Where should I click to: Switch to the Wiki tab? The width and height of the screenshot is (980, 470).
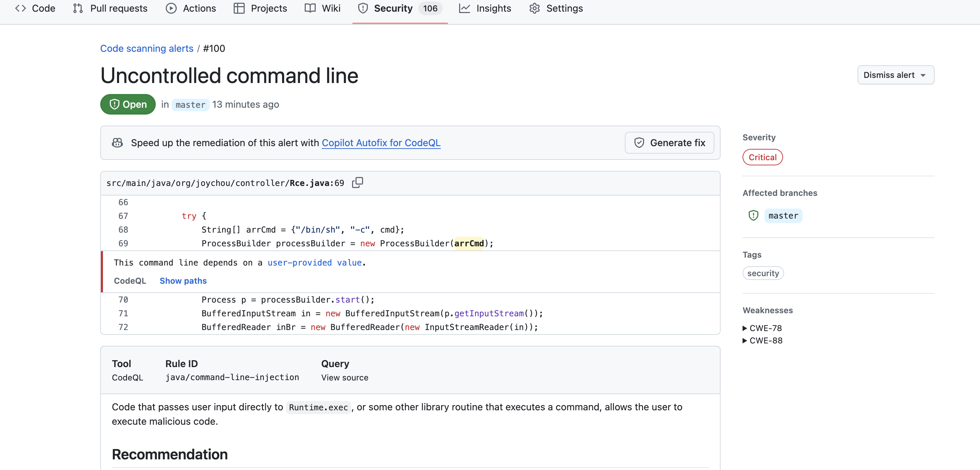coord(323,8)
